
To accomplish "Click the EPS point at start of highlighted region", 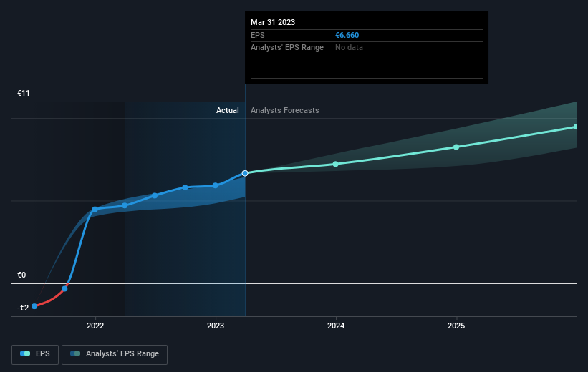I will 125,205.
